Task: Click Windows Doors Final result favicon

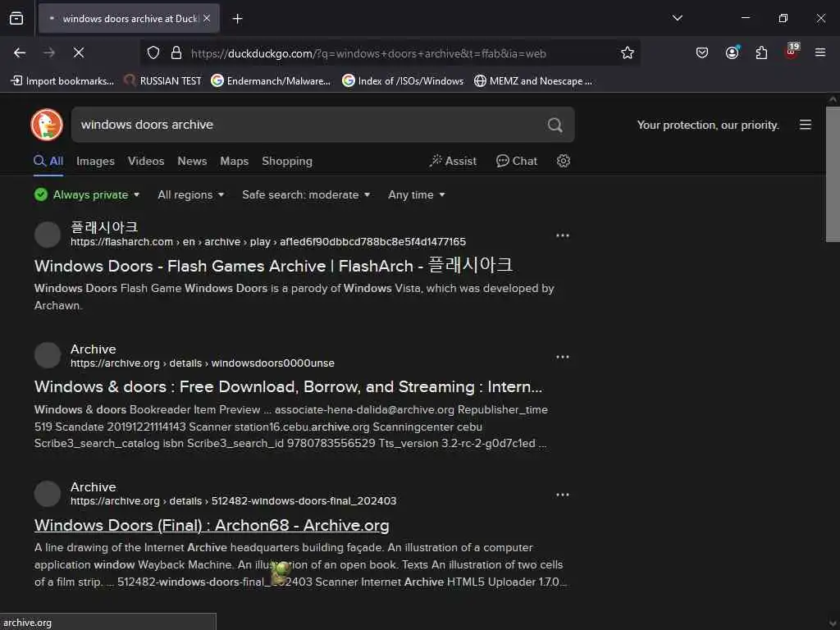Action: (47, 493)
